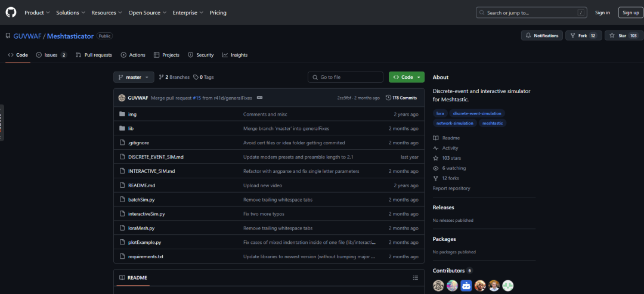Expand the Open Source menu
The width and height of the screenshot is (644, 294).
tap(147, 13)
